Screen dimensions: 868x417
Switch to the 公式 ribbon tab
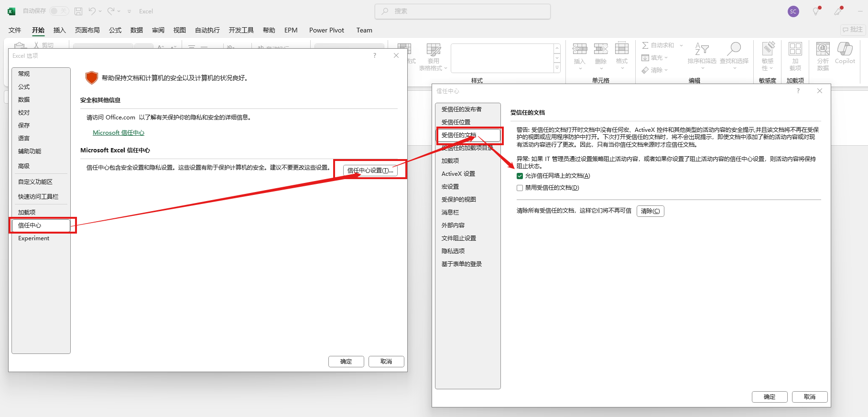click(x=115, y=30)
